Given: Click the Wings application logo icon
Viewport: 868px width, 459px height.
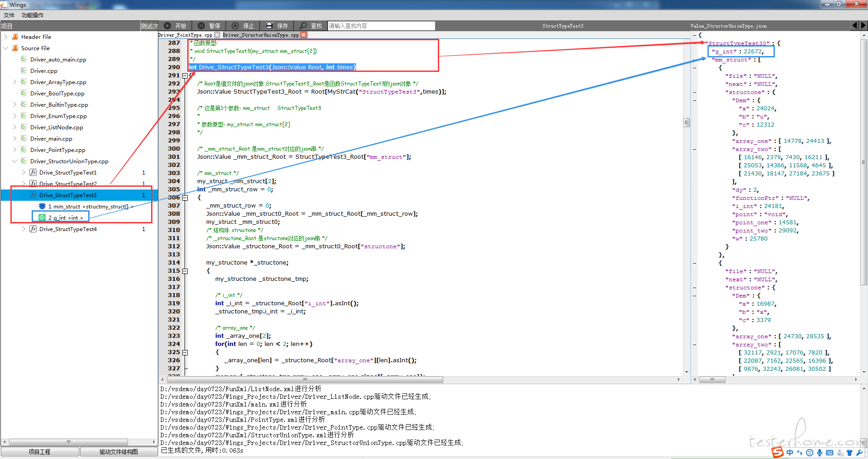Looking at the screenshot, I should [x=4, y=5].
